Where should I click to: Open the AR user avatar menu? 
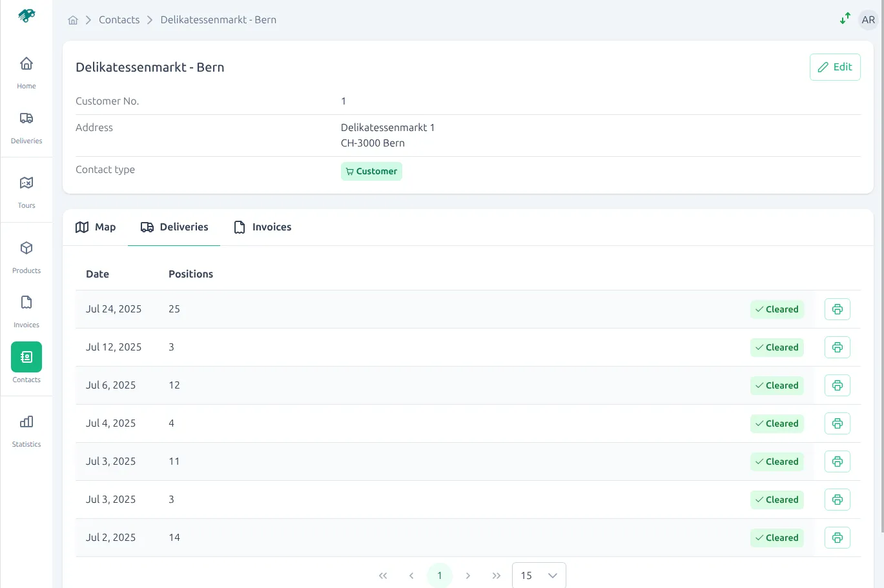[x=868, y=19]
